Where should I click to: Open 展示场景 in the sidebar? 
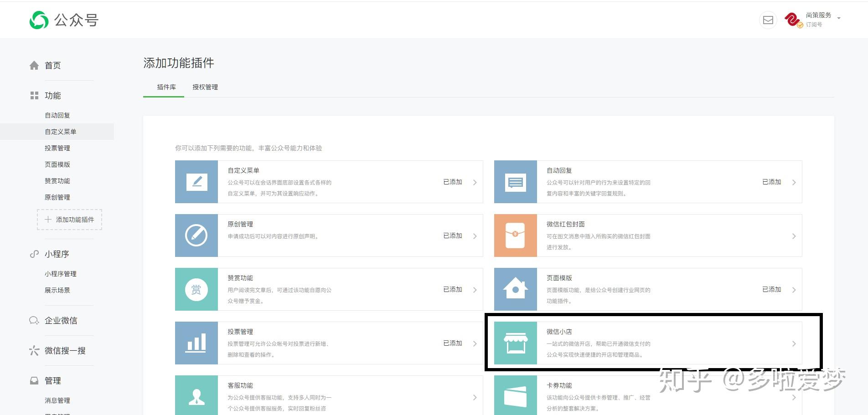[x=57, y=290]
